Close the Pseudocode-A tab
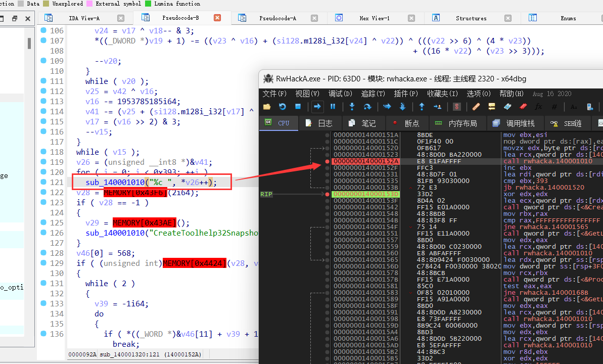Image resolution: width=603 pixels, height=364 pixels. (314, 18)
